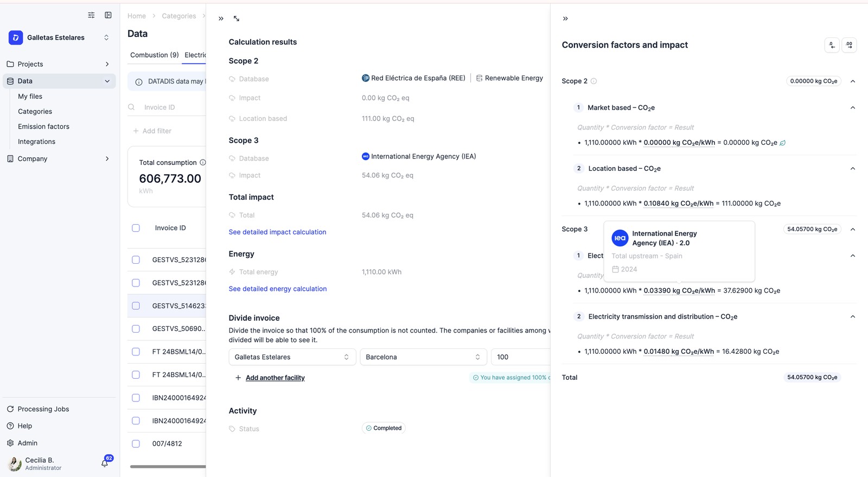Open the Galletas Estelares company dropdown in Divide invoice
The height and width of the screenshot is (477, 868).
pyautogui.click(x=292, y=357)
